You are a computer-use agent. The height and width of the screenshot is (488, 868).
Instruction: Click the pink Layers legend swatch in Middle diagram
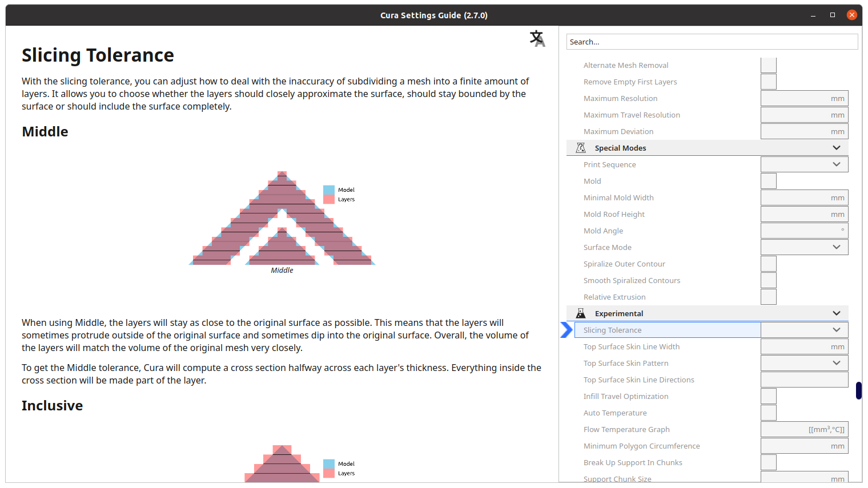coord(329,199)
